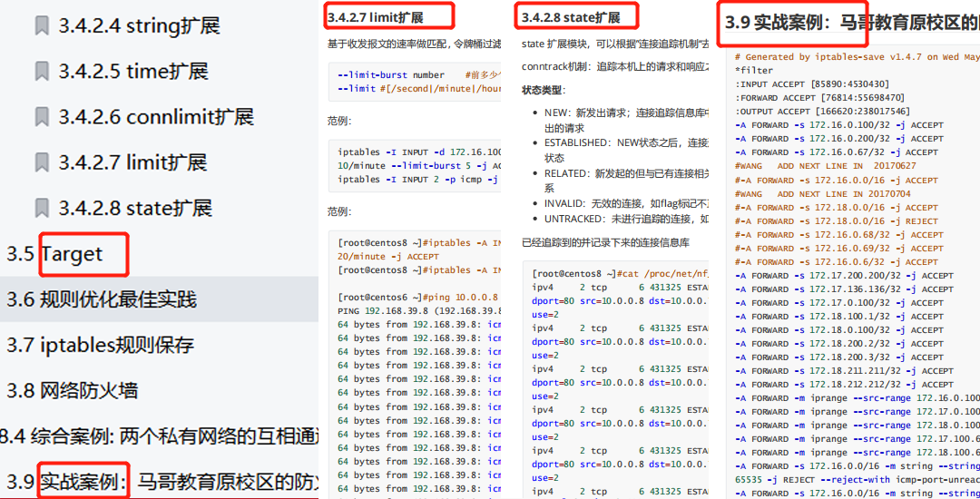Select 3.6 规则优化最佳实践 in the outline
Image resolution: width=980 pixels, height=499 pixels.
pos(102,299)
